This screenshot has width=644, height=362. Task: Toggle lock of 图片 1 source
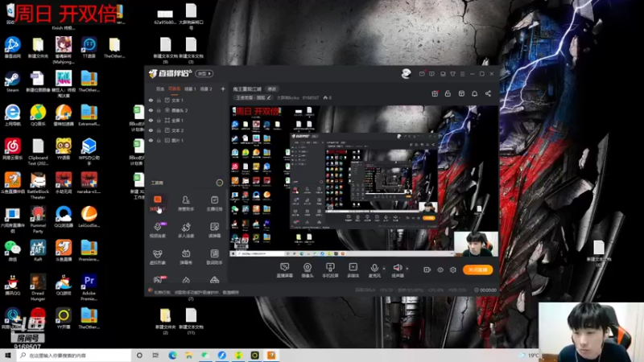pyautogui.click(x=159, y=140)
